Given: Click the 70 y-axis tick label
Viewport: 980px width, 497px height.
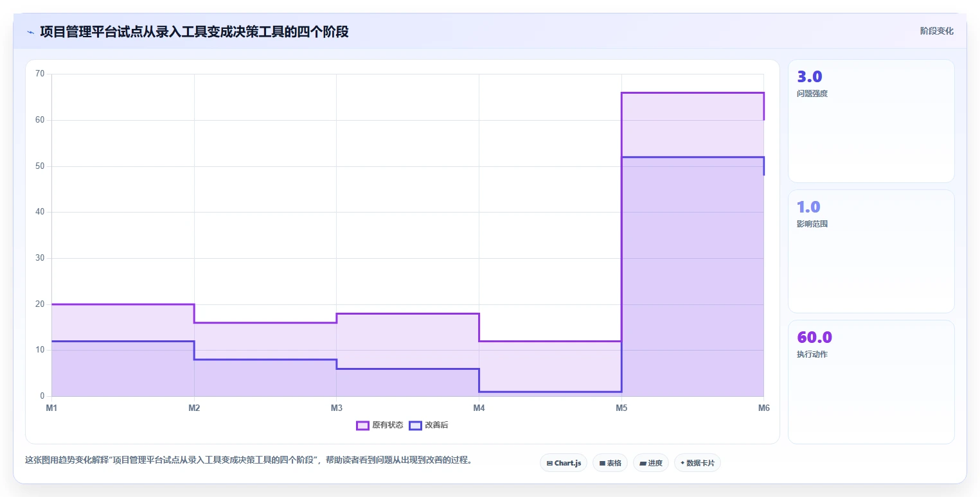Looking at the screenshot, I should (40, 74).
